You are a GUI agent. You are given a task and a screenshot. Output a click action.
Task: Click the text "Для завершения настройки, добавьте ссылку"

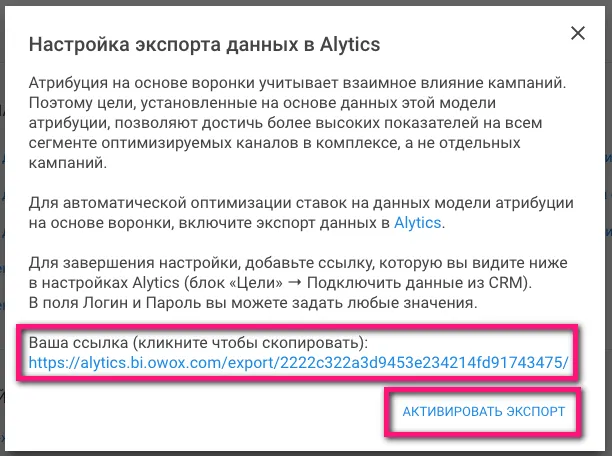(x=202, y=263)
